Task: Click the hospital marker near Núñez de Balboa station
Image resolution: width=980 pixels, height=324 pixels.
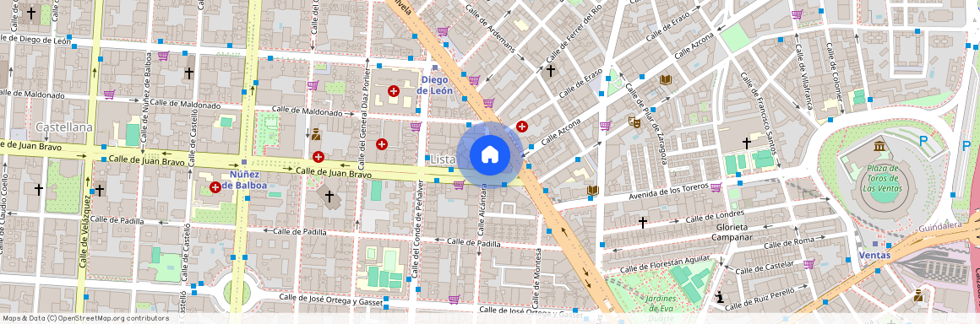Action: pyautogui.click(x=215, y=186)
